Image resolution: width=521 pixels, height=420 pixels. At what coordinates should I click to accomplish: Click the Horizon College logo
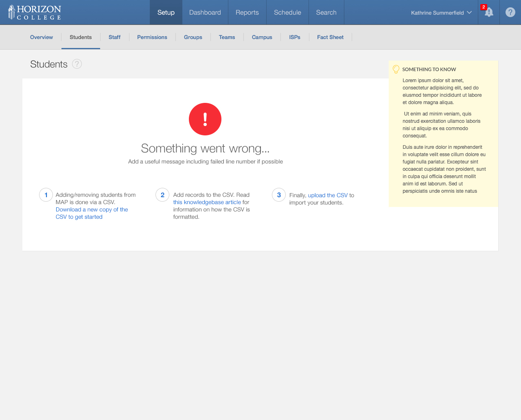click(x=35, y=12)
